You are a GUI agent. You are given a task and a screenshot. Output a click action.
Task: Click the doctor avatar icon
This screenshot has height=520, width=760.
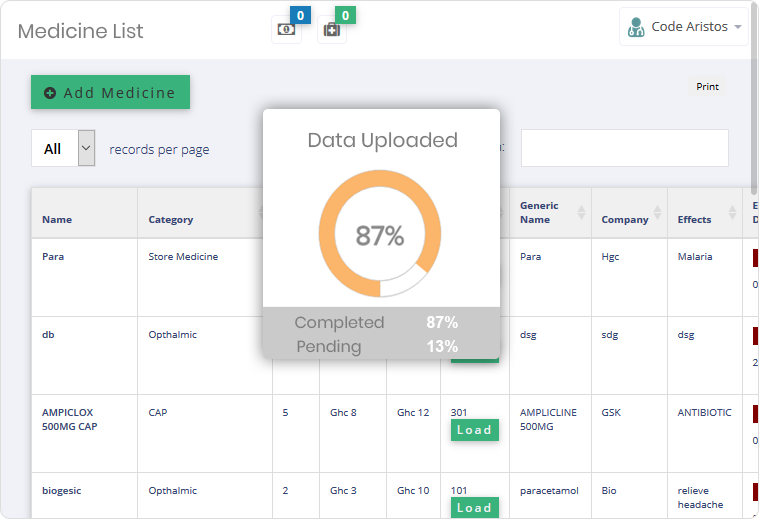click(636, 27)
